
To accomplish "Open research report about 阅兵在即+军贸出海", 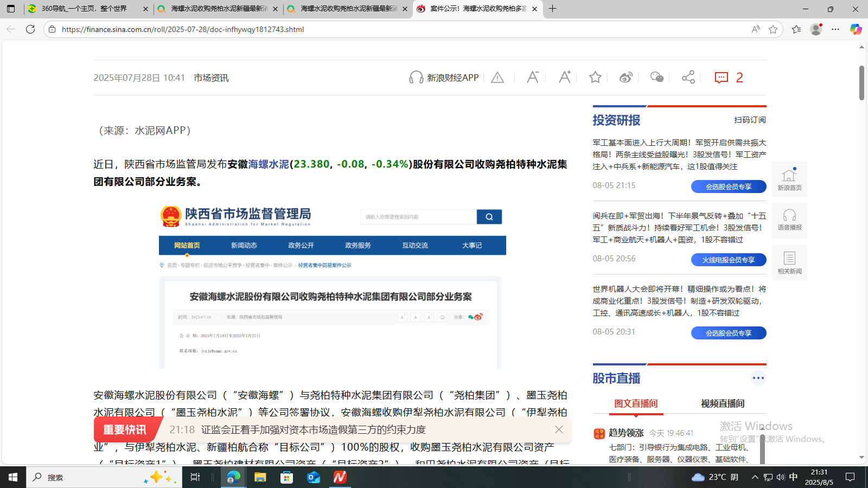I will 679,228.
